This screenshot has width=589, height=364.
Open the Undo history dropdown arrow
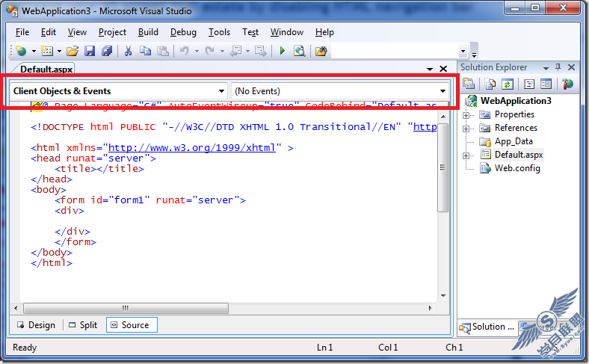(x=197, y=51)
